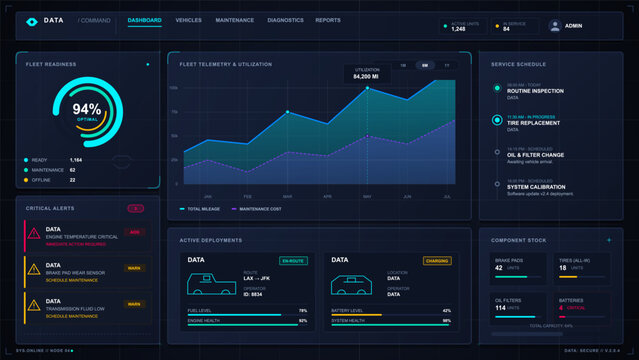639x360 pixels.
Task: Click the red alert count badge in Critical Alerts
Action: (x=135, y=208)
